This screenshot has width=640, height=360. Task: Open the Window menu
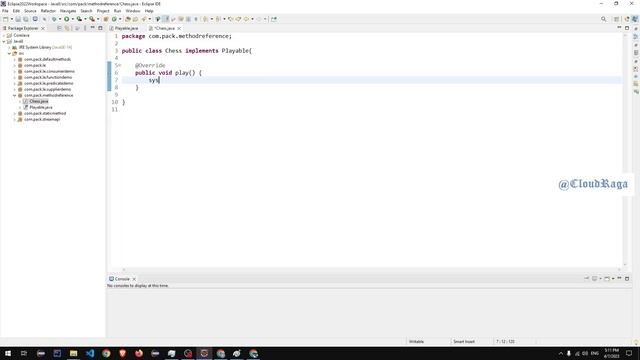pyautogui.click(x=133, y=11)
